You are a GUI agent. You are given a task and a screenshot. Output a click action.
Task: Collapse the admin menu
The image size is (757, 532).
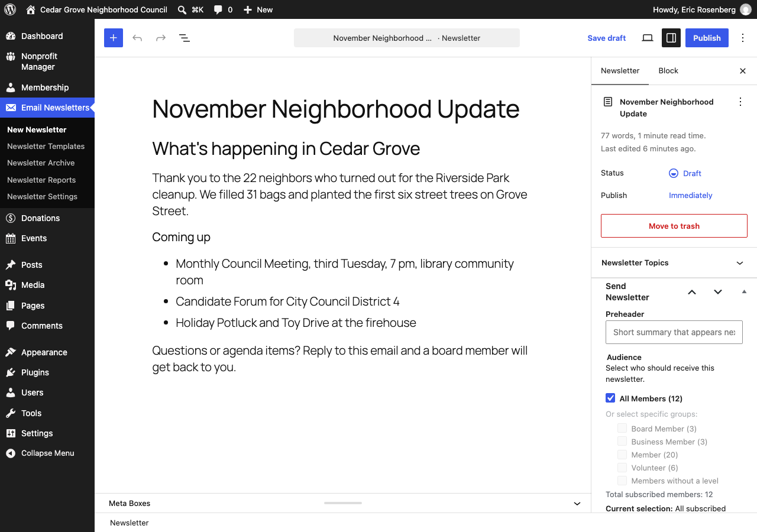tap(47, 453)
